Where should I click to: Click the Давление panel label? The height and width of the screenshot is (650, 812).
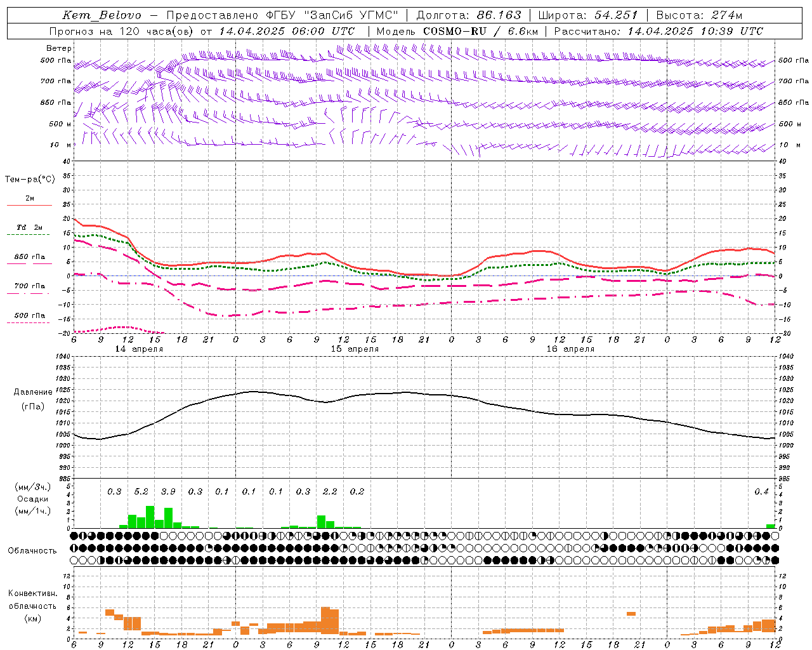pyautogui.click(x=33, y=392)
